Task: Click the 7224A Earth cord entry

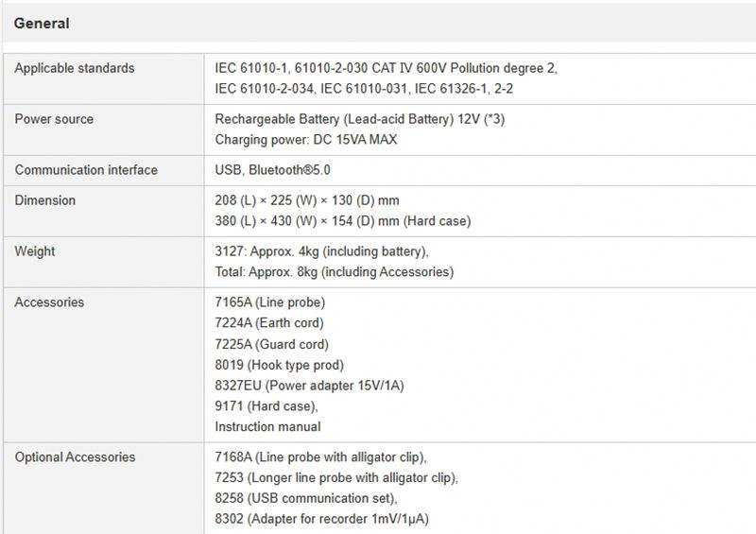Action: coord(269,323)
